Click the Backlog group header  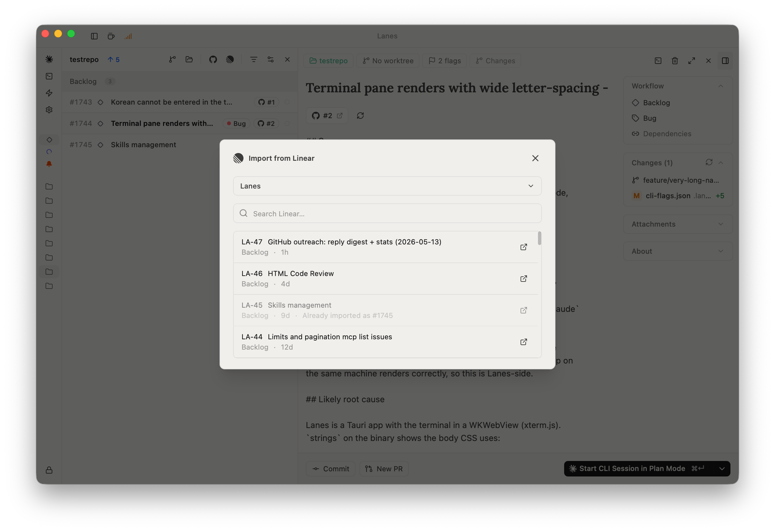click(180, 81)
